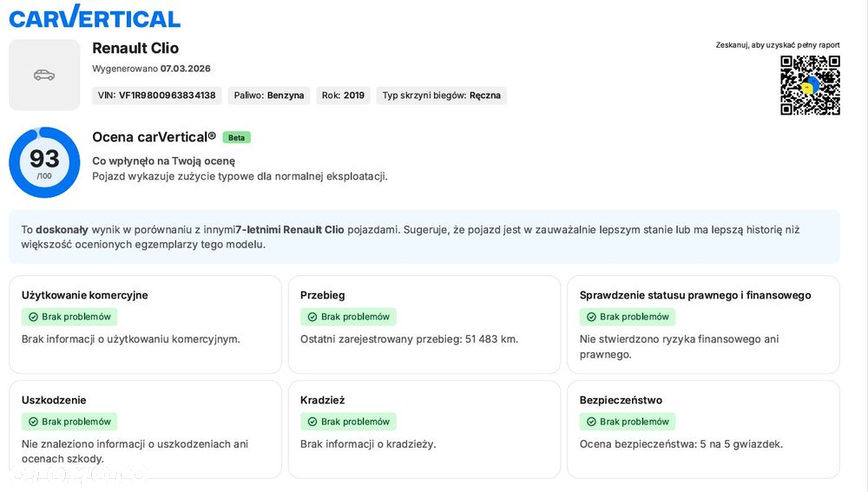Click the carVertical logo
Image resolution: width=868 pixels, height=492 pixels.
point(95,16)
